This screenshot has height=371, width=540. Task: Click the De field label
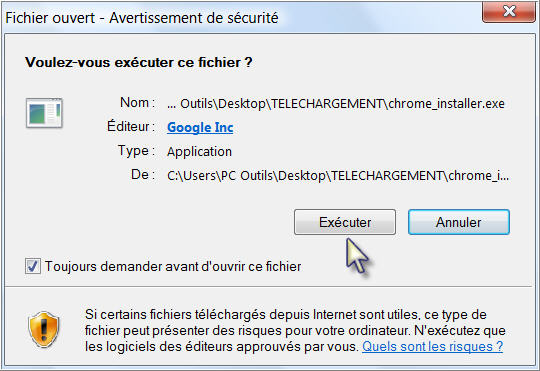tap(143, 175)
